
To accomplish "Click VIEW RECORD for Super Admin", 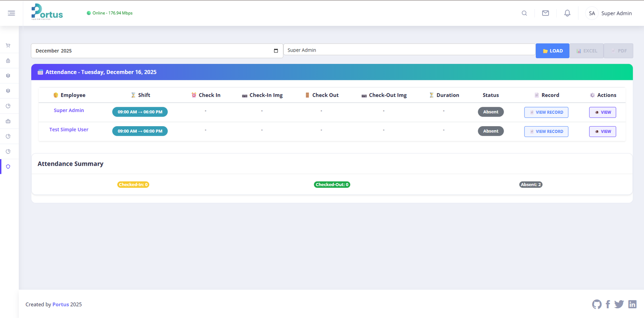I will (x=546, y=112).
